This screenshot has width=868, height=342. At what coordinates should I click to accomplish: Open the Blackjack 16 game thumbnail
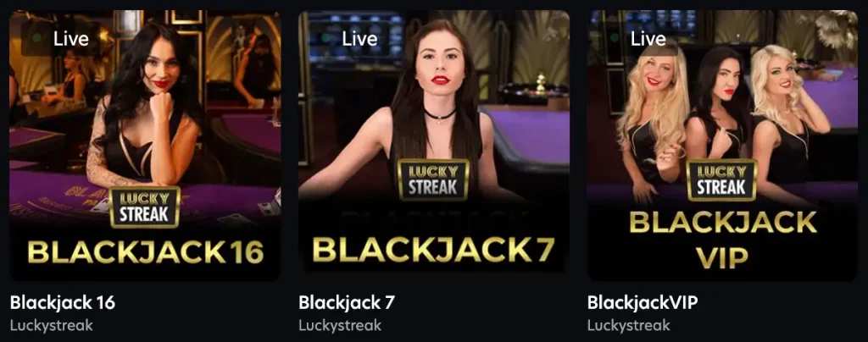145,146
